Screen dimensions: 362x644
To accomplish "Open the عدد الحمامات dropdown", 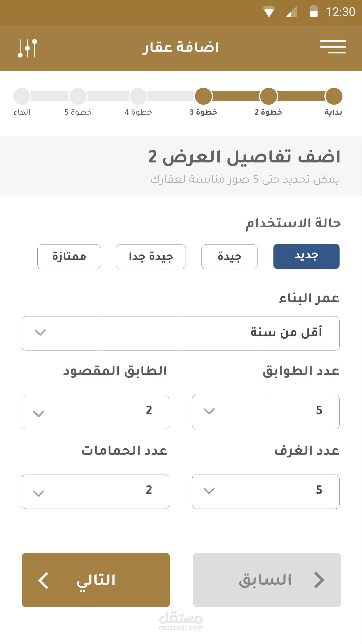I will pos(95,491).
